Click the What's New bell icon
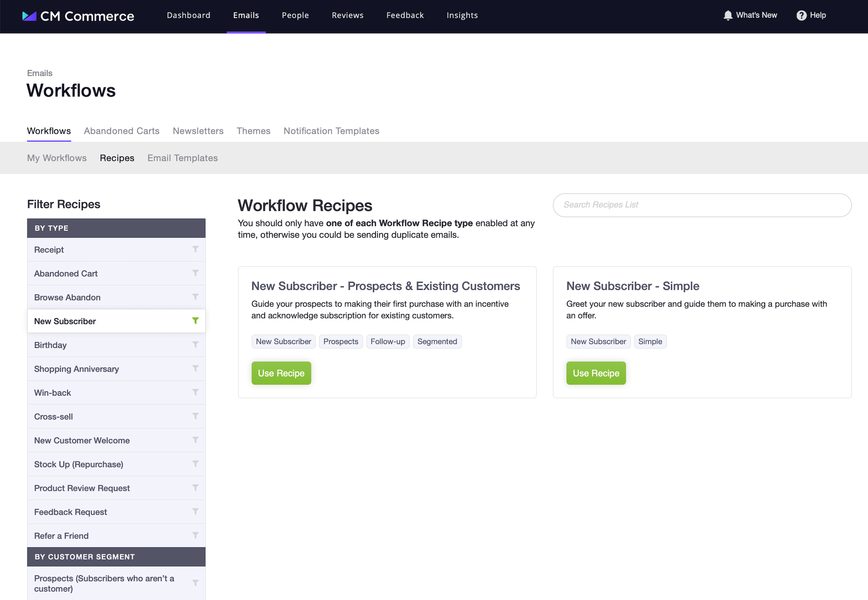Screen dimensions: 868x600 click(728, 15)
